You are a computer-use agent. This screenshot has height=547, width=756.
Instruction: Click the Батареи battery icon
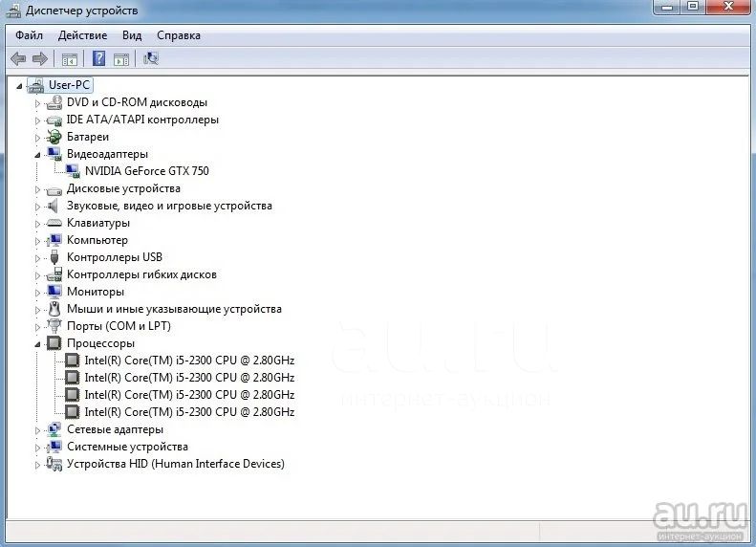(x=54, y=137)
